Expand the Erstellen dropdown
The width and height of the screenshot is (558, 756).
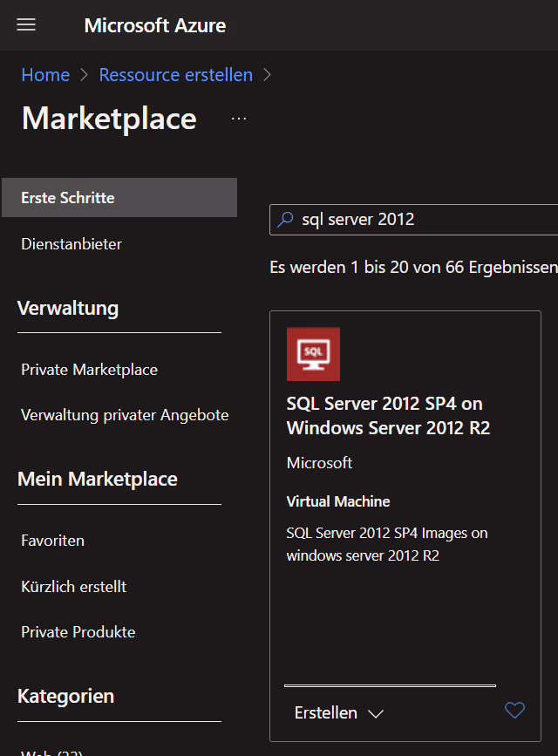point(339,712)
